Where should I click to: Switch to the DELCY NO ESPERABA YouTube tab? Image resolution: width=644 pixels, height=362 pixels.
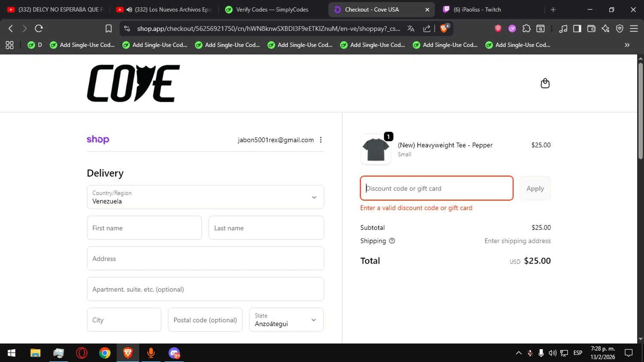pos(56,9)
